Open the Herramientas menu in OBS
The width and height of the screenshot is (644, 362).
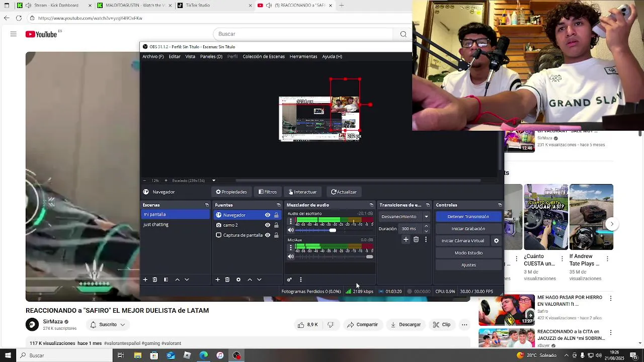(303, 57)
